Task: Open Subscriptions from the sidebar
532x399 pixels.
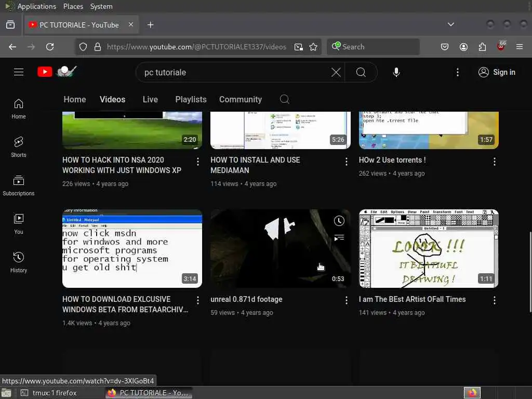Action: [19, 185]
